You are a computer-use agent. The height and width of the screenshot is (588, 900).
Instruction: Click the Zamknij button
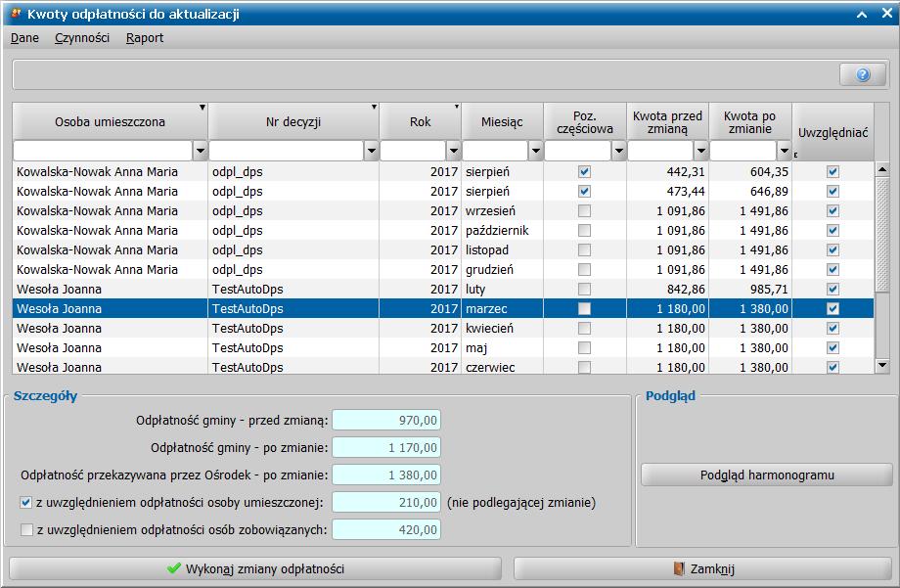point(703,569)
